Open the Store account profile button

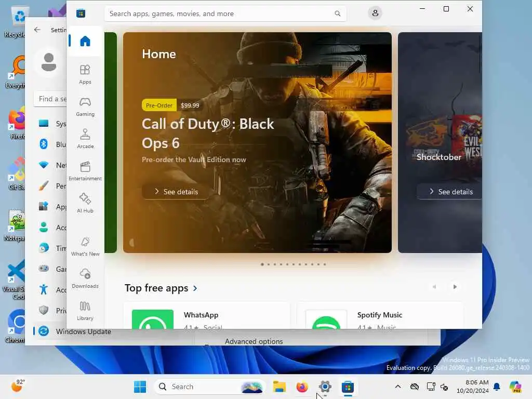coord(375,13)
